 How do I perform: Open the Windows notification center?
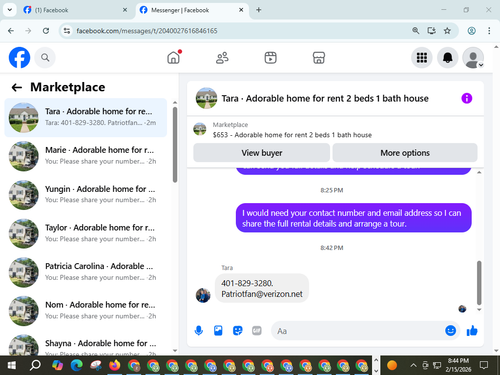(x=484, y=365)
